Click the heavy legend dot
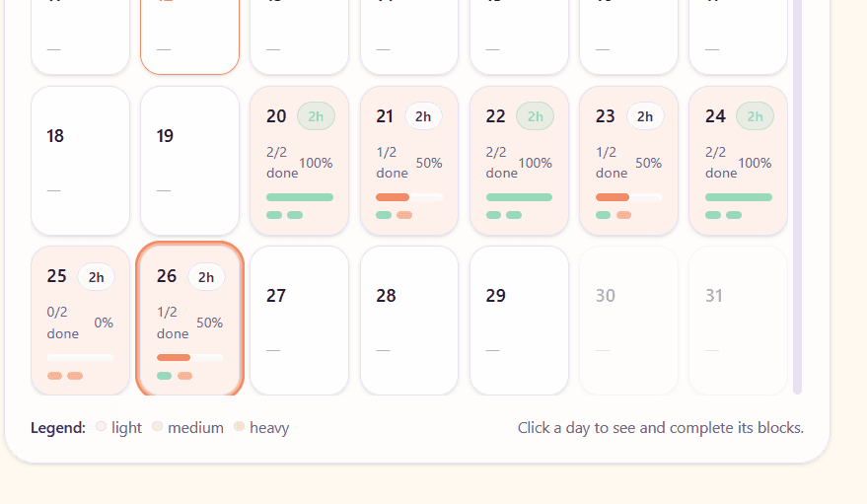This screenshot has width=867, height=504. 239,427
